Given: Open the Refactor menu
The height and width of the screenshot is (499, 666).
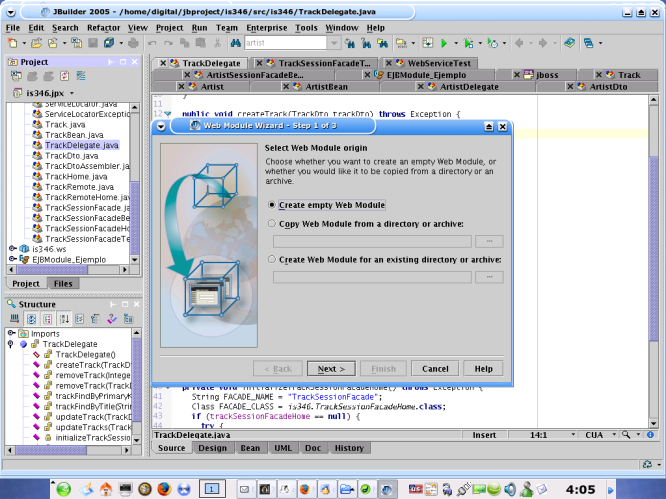Looking at the screenshot, I should pyautogui.click(x=103, y=28).
